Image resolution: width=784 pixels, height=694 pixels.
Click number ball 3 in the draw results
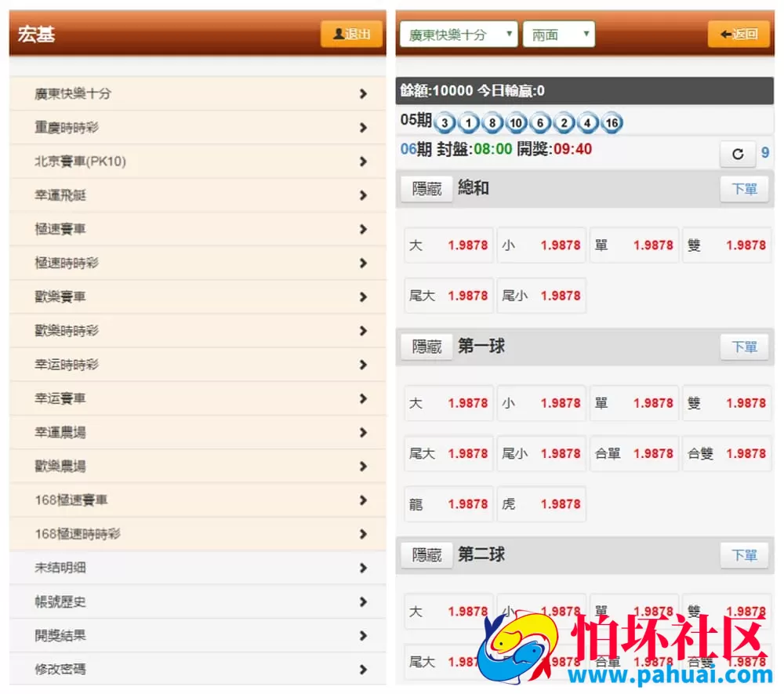443,122
